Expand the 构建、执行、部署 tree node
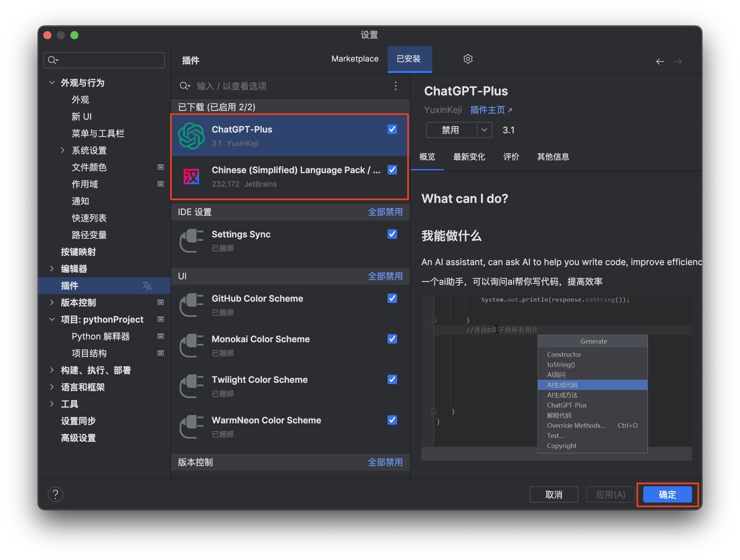Viewport: 740px width, 560px height. (x=52, y=370)
